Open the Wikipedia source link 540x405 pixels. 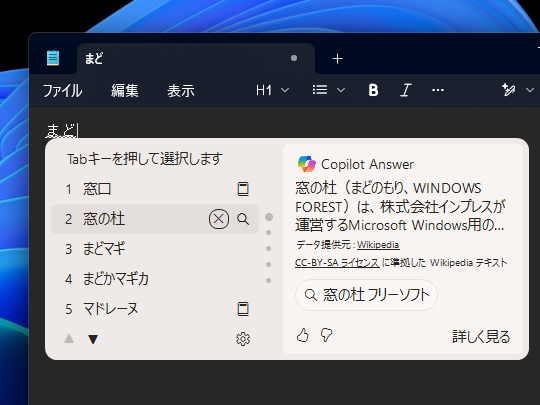click(378, 245)
